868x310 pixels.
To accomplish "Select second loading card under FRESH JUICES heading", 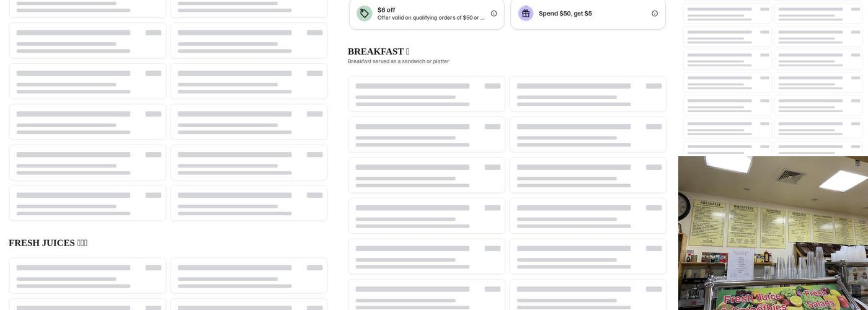I will (249, 275).
